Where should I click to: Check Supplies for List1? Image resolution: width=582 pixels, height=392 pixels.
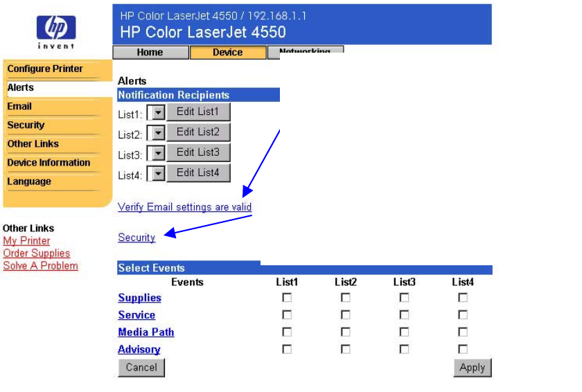tap(287, 297)
